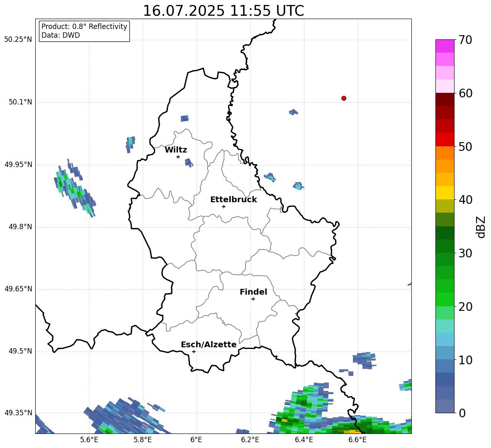Click the colorbar tick value 0
The image size is (491, 448).
[462, 413]
